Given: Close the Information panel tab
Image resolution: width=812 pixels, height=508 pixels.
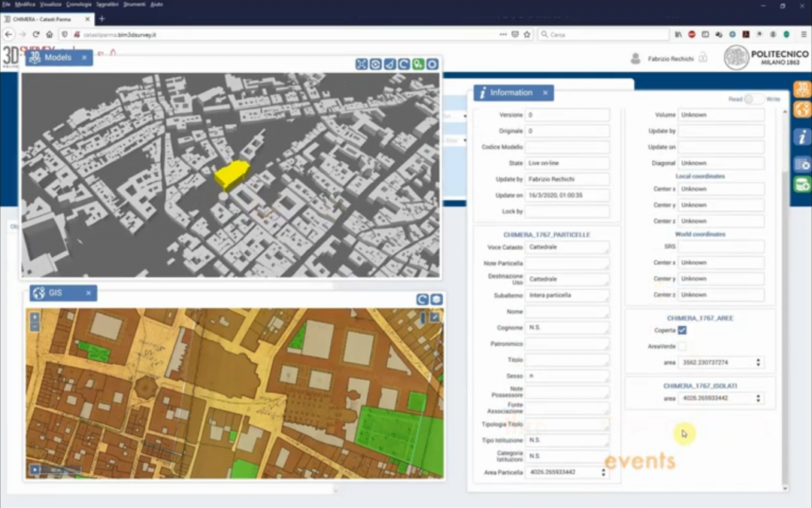Looking at the screenshot, I should tap(545, 93).
